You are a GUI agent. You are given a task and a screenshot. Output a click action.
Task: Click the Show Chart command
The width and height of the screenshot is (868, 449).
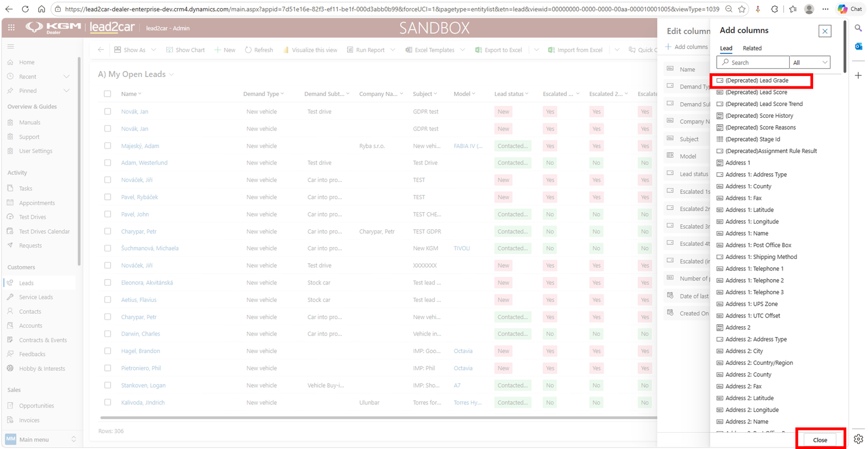186,50
